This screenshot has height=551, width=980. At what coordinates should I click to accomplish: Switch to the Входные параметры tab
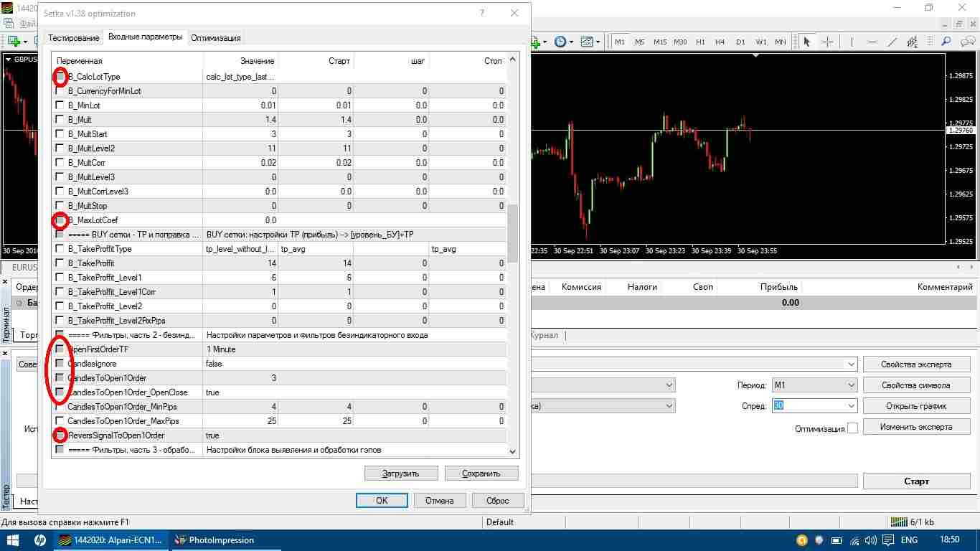tap(145, 37)
